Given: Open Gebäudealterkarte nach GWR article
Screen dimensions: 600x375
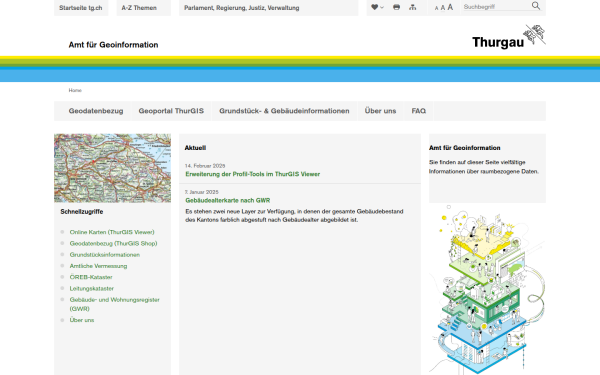Looking at the screenshot, I should (228, 201).
